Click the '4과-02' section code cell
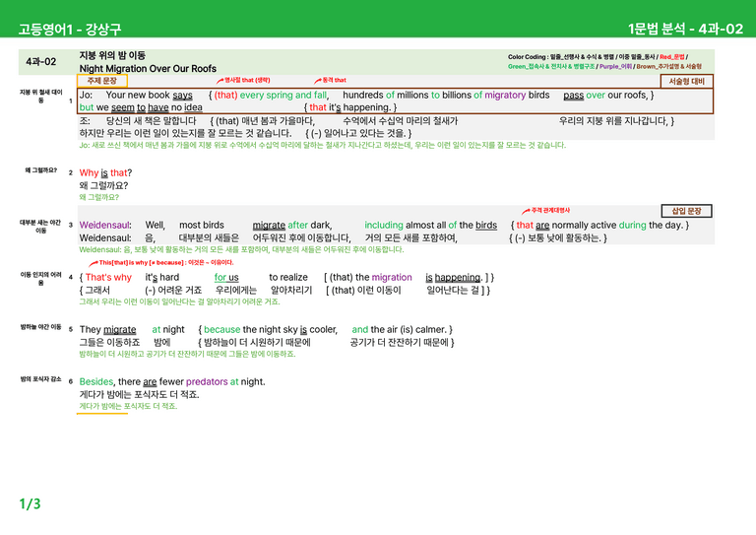The height and width of the screenshot is (535, 756). tap(41, 62)
